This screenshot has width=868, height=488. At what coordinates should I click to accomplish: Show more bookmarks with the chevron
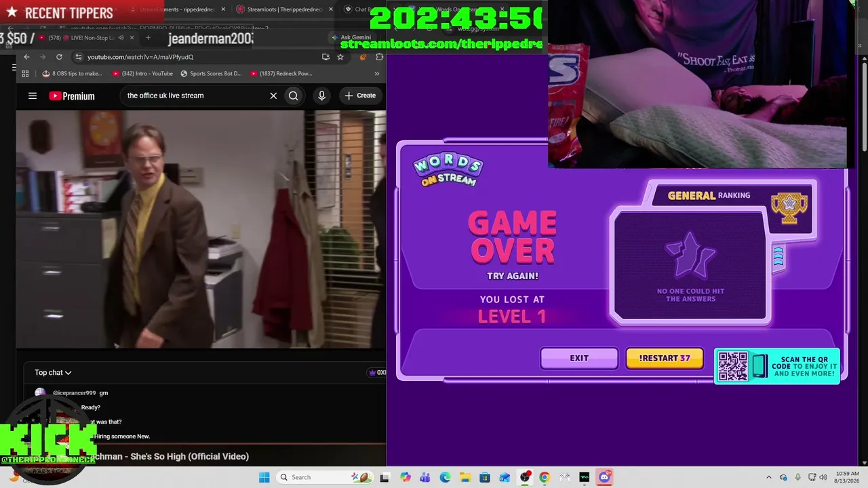tap(378, 73)
